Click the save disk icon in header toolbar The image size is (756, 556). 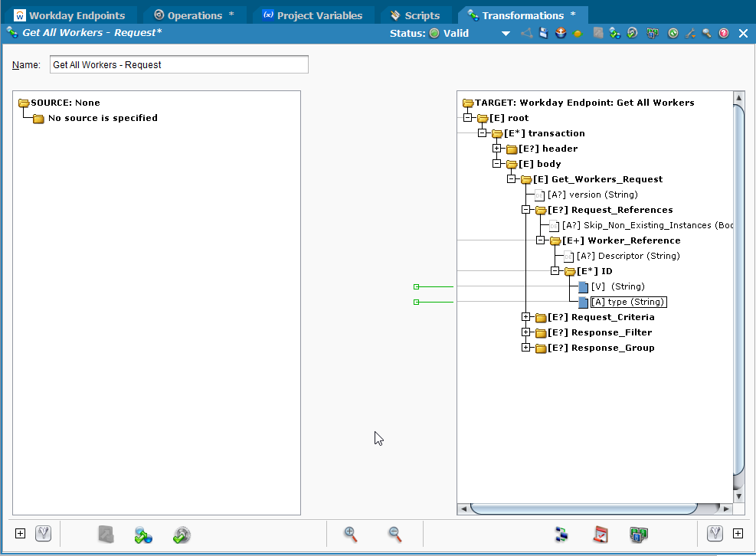pos(543,34)
